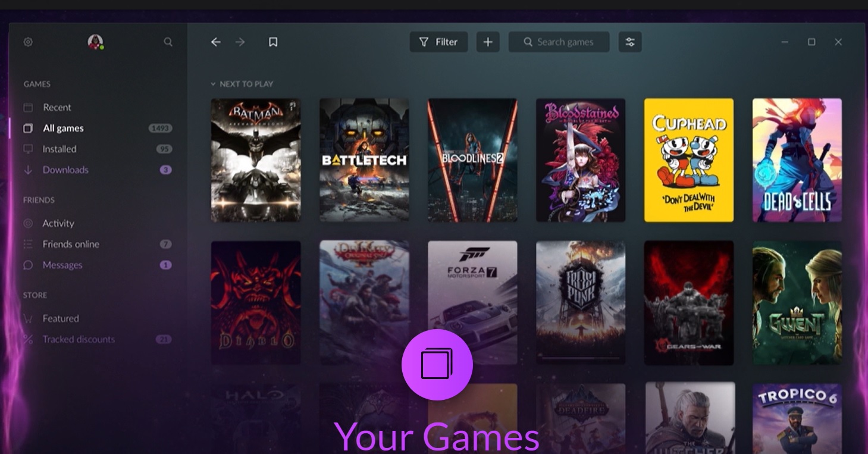Screen dimensions: 868x454
Task: Open the settings gear in sidebar
Action: (x=28, y=42)
